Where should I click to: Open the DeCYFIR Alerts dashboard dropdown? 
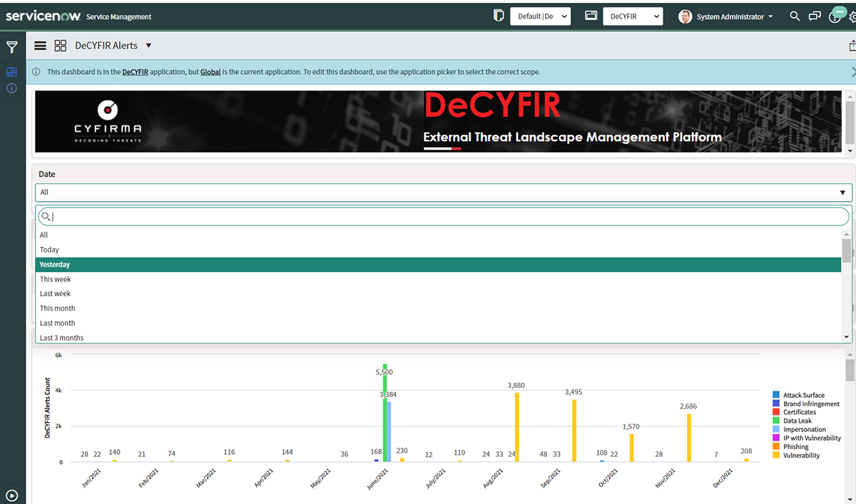[149, 45]
